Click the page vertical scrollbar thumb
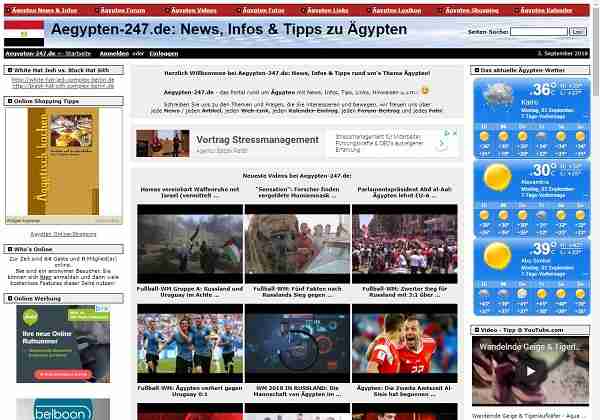Image resolution: width=600 pixels, height=420 pixels. coord(596,50)
